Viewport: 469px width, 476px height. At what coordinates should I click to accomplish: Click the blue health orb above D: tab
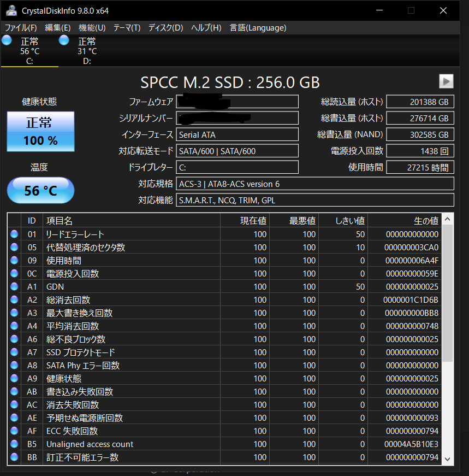[64, 40]
